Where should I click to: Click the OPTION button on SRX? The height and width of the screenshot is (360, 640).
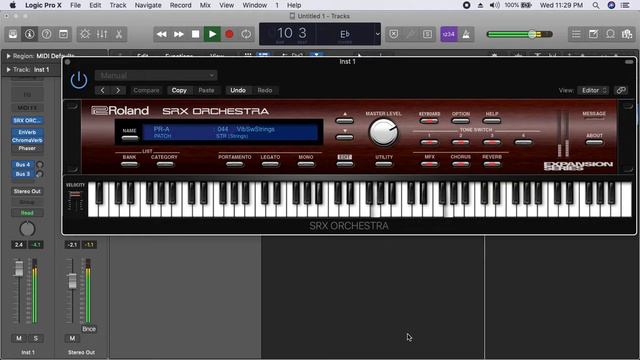[460, 121]
